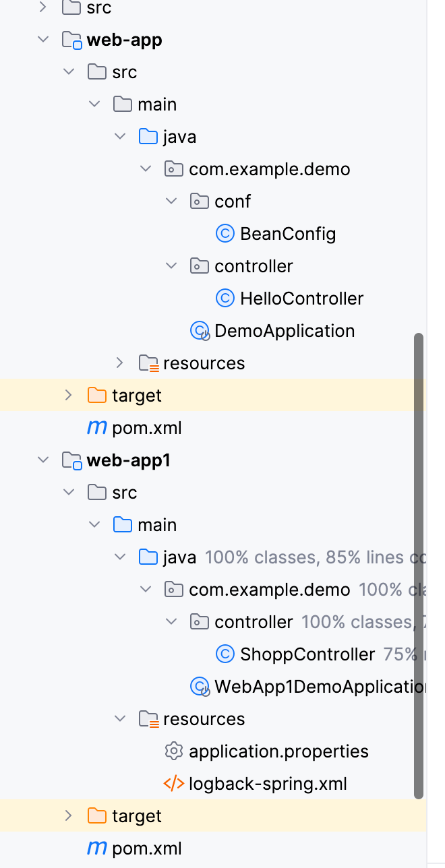Expand the web-app resources folder

pos(120,363)
